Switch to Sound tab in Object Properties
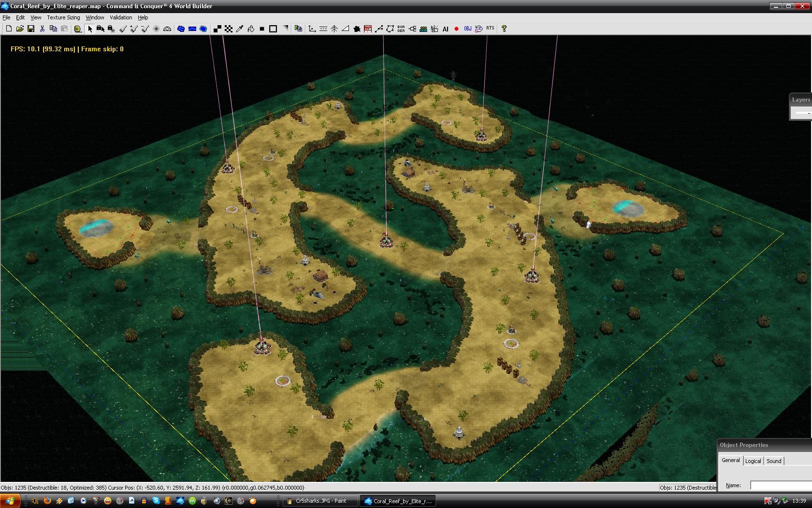The width and height of the screenshot is (812, 508). tap(774, 461)
